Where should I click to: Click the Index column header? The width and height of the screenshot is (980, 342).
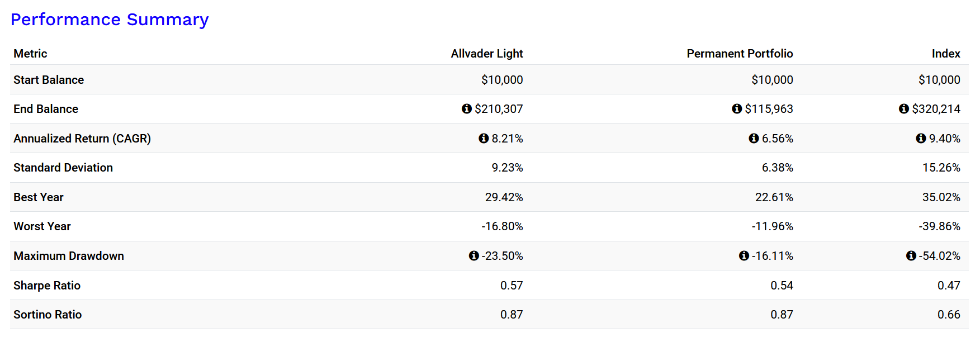(x=945, y=54)
